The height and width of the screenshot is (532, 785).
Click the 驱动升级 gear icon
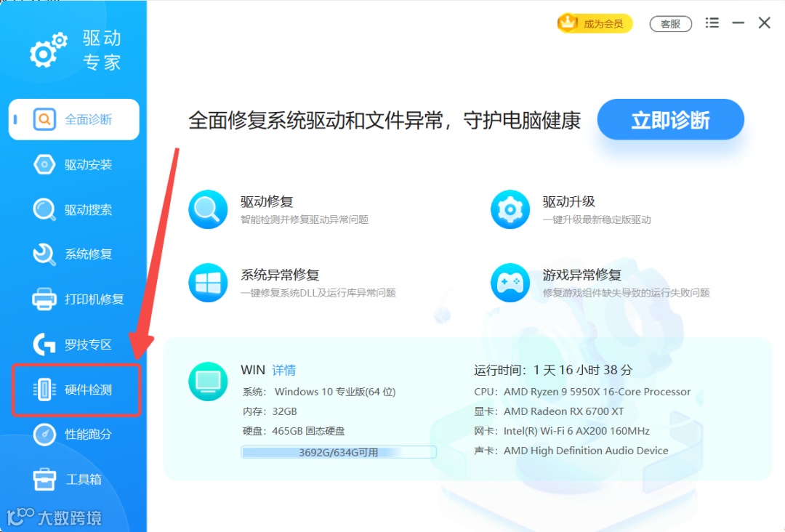(510, 209)
